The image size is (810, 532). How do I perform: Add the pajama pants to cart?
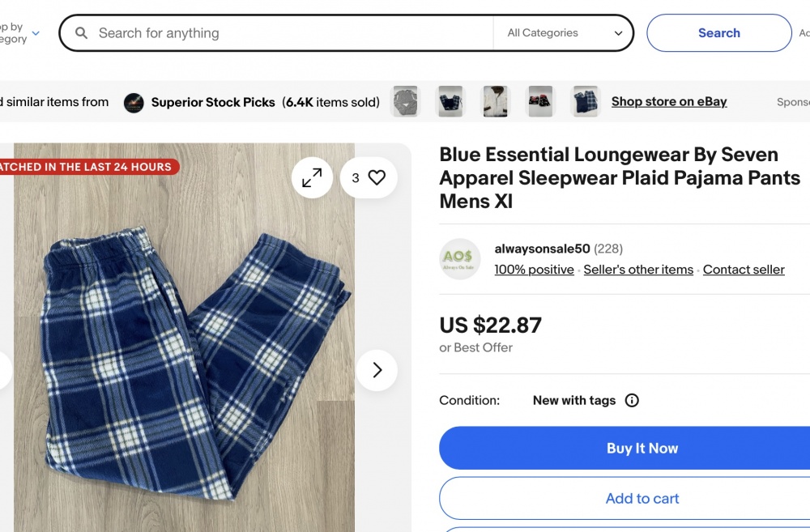coord(642,498)
